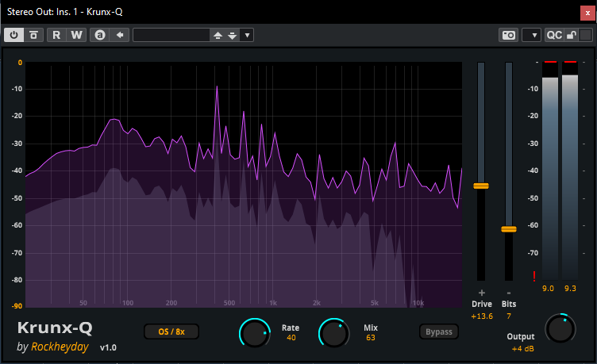Click the preset name field
The image size is (597, 364).
pos(171,35)
